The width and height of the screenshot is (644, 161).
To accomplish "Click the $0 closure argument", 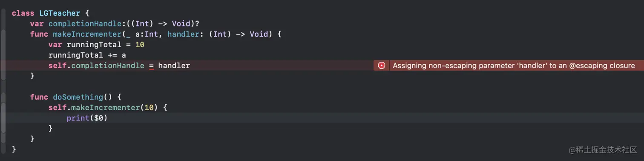I will [x=98, y=118].
